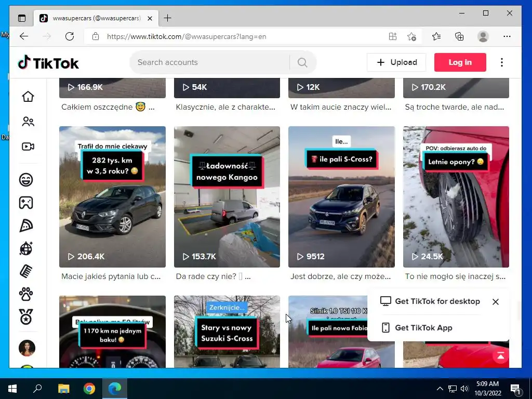
Task: Click caption 'Są troche twarde, ale nad...'
Action: pyautogui.click(x=455, y=107)
